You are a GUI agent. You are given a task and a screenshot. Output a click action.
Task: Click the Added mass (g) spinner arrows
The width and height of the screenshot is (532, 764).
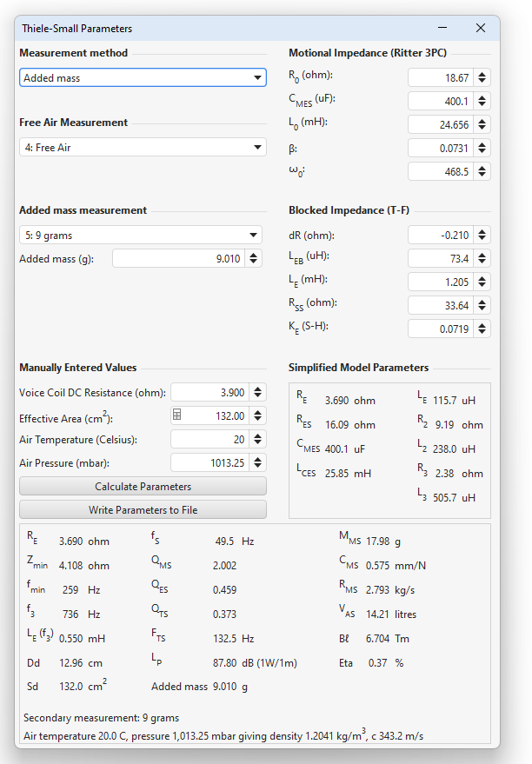253,259
